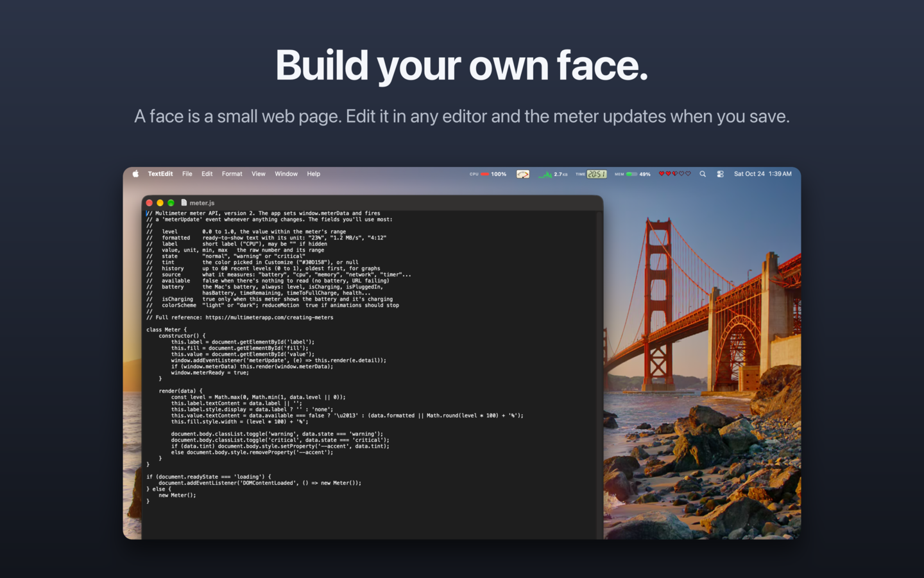Click the 'this.fill.style.width' code line
Screen dimensions: 924x578
[x=239, y=422]
